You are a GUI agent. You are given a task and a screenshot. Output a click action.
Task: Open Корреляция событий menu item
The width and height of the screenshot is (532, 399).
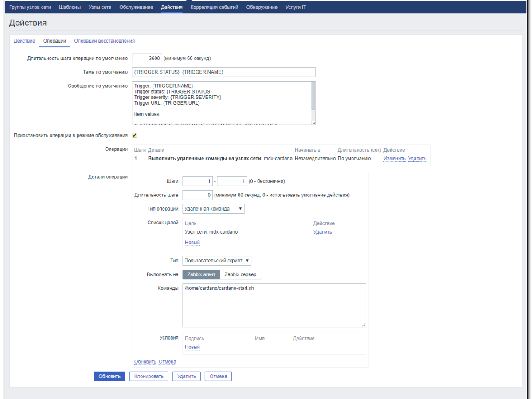[x=214, y=8]
